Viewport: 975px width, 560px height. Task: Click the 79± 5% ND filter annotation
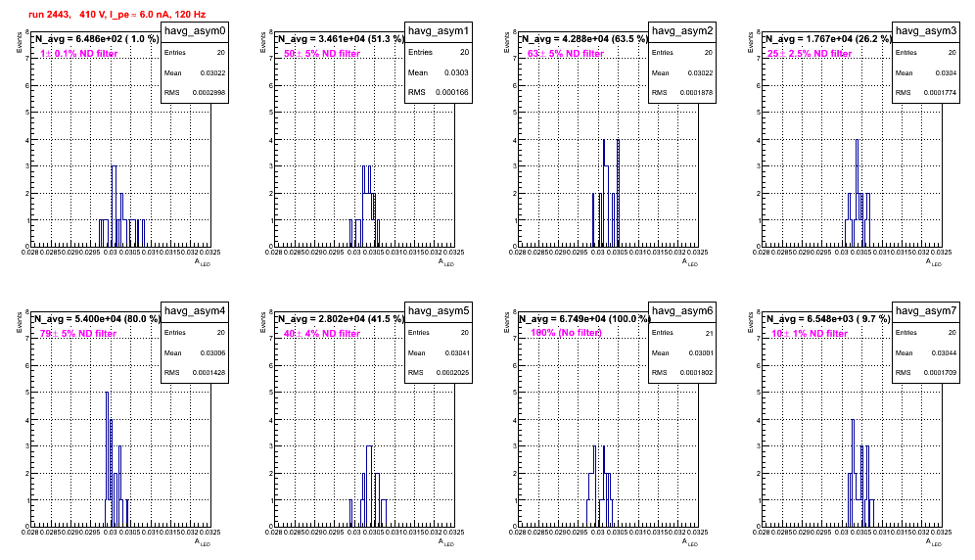(x=78, y=334)
